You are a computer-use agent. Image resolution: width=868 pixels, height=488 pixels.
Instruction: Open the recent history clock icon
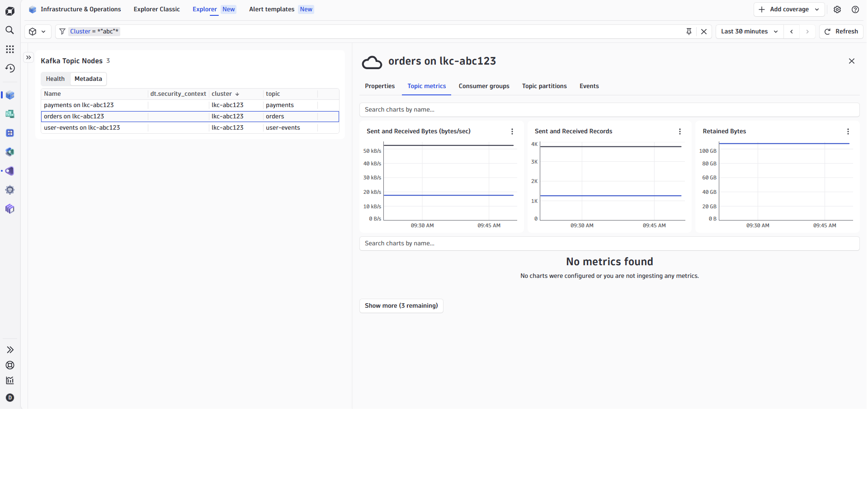(x=10, y=68)
